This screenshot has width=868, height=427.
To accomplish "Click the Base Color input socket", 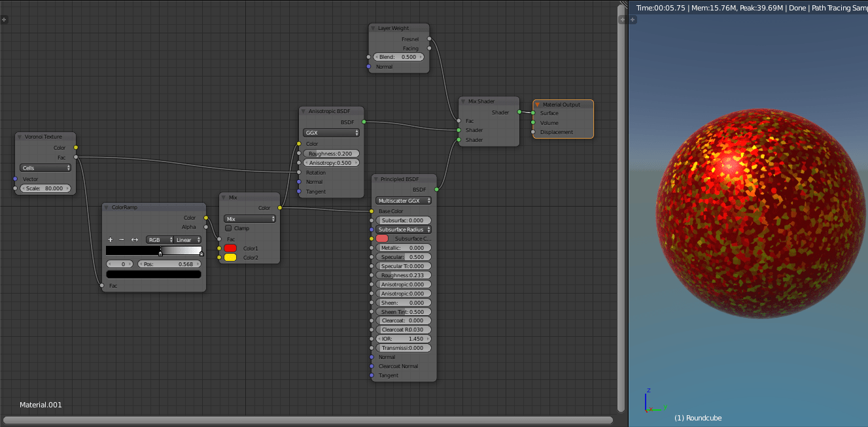I will coord(372,211).
